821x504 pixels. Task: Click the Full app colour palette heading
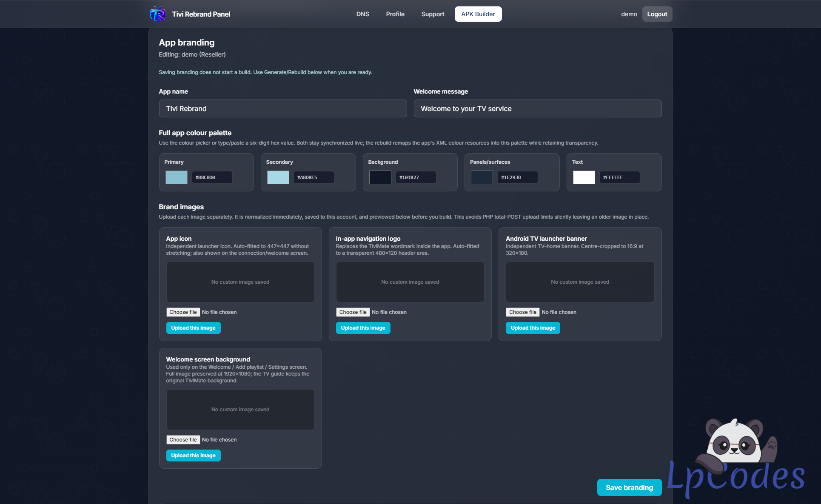click(x=195, y=133)
